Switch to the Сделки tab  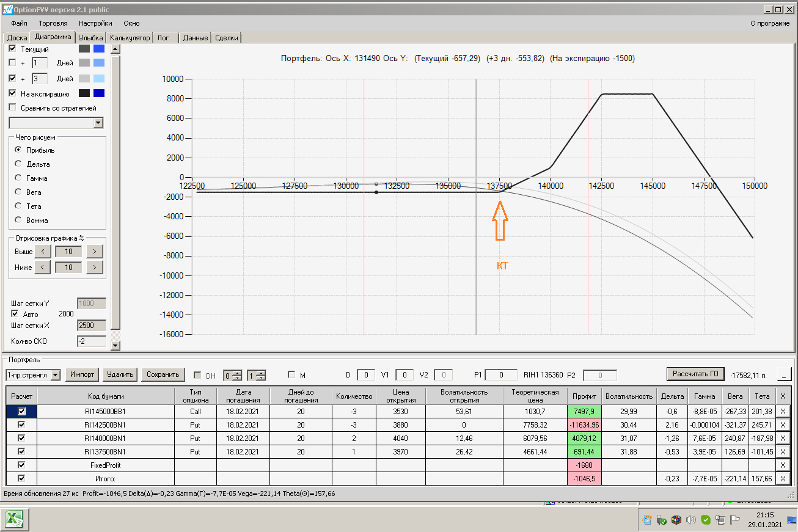click(x=227, y=38)
